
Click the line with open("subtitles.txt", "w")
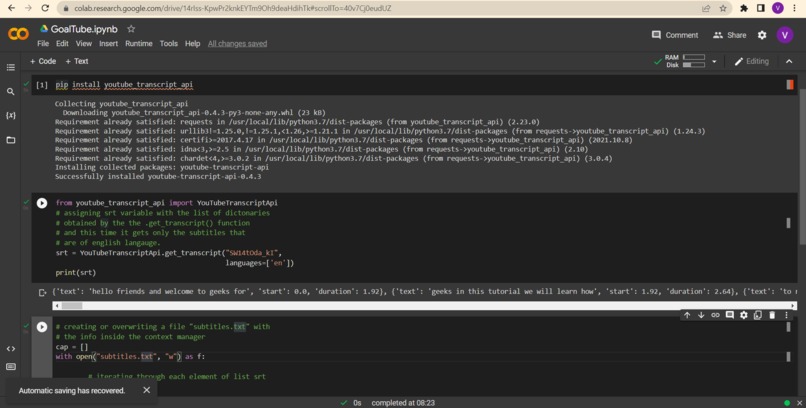click(x=130, y=357)
